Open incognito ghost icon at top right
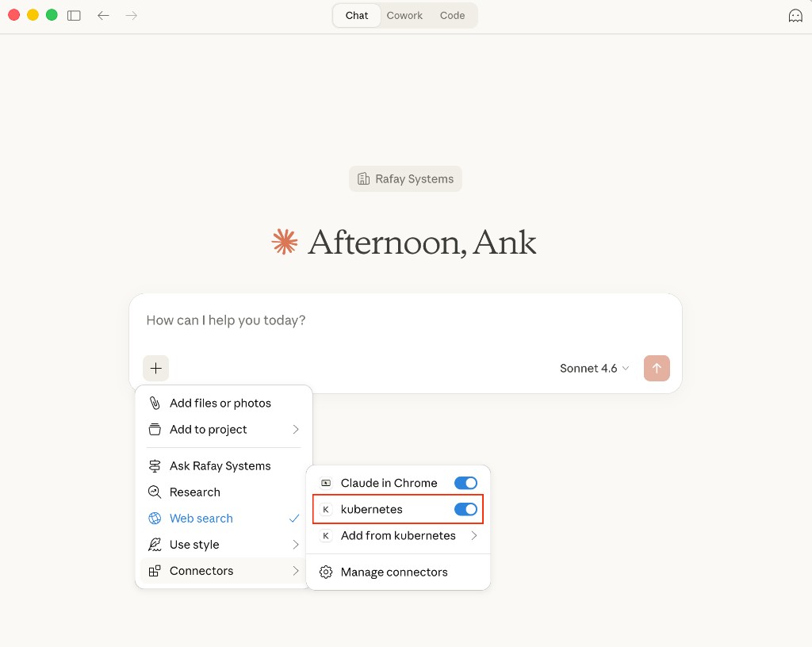 tap(795, 15)
